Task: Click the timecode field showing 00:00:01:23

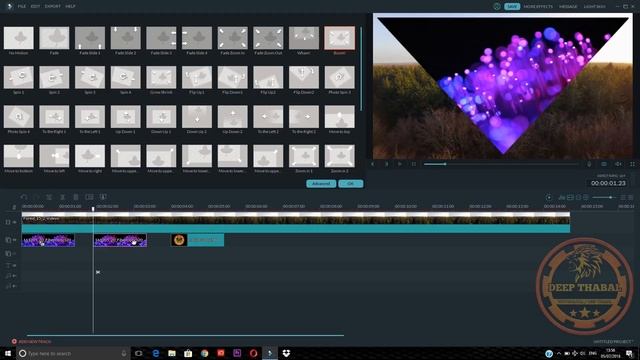Action: click(x=608, y=183)
